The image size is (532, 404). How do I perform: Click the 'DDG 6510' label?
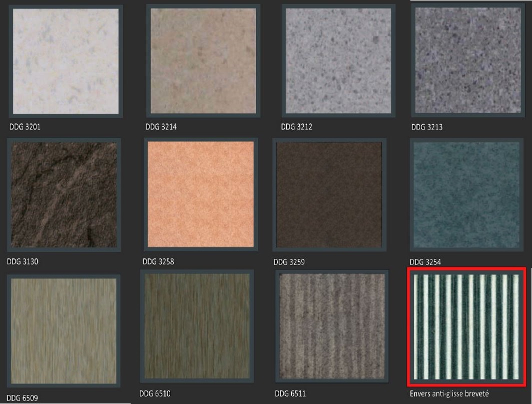(x=155, y=393)
